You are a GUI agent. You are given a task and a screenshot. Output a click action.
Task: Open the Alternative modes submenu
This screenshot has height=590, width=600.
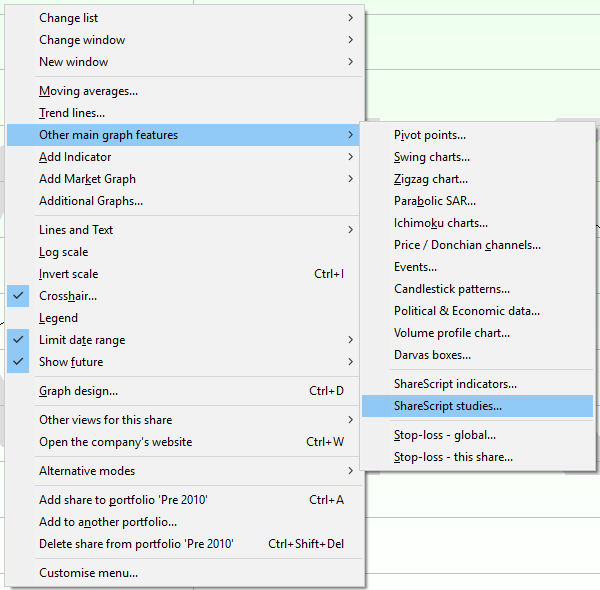(x=87, y=471)
